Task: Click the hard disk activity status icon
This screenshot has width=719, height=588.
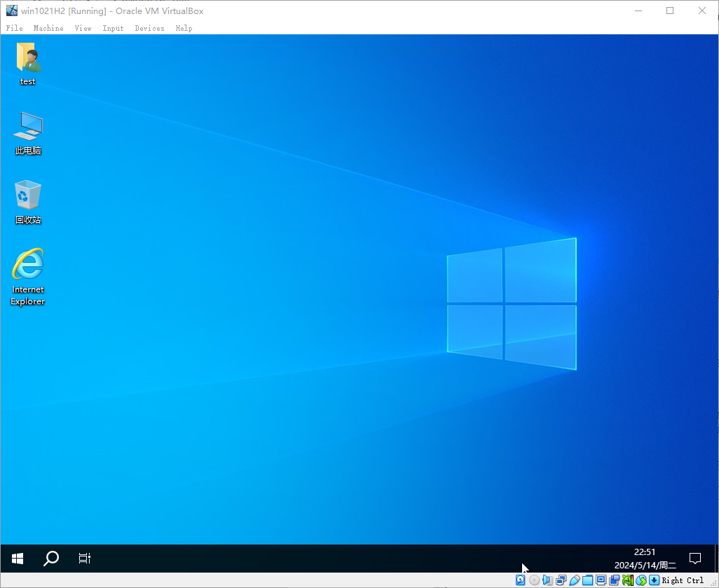Action: [521, 580]
